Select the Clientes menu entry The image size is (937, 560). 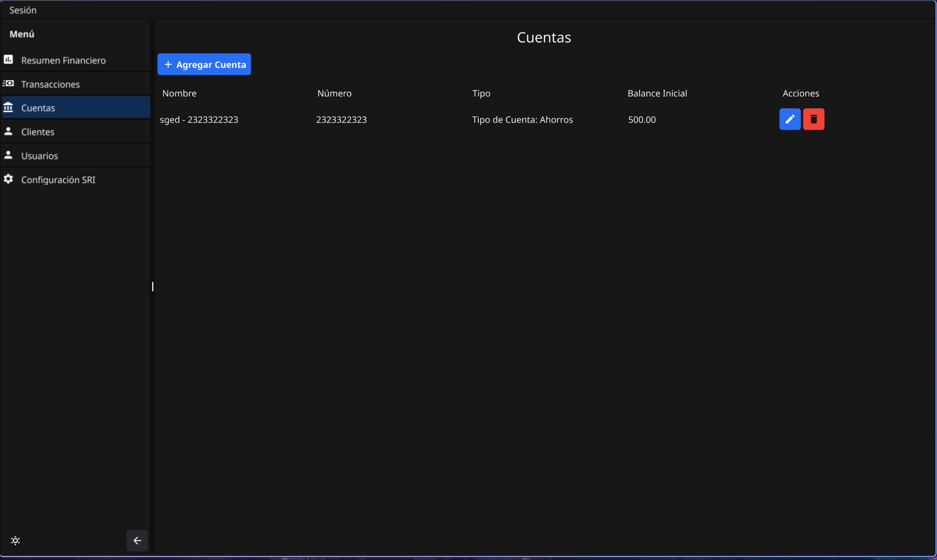[x=37, y=132]
